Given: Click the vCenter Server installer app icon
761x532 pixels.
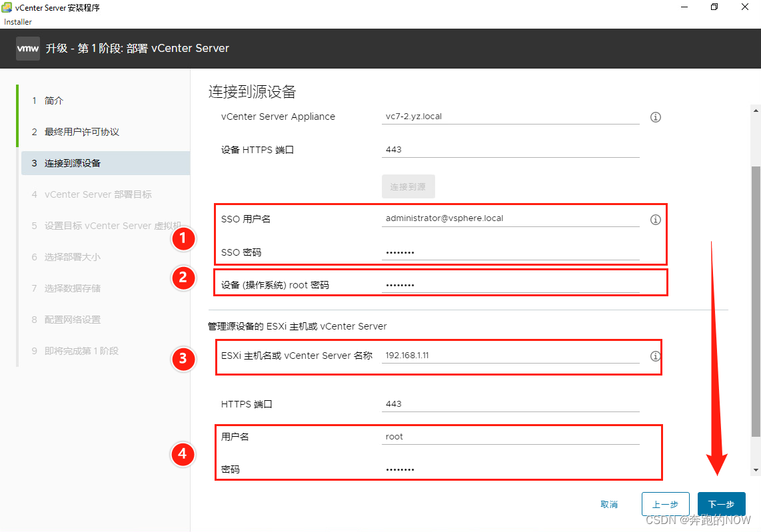Looking at the screenshot, I should [x=7, y=7].
